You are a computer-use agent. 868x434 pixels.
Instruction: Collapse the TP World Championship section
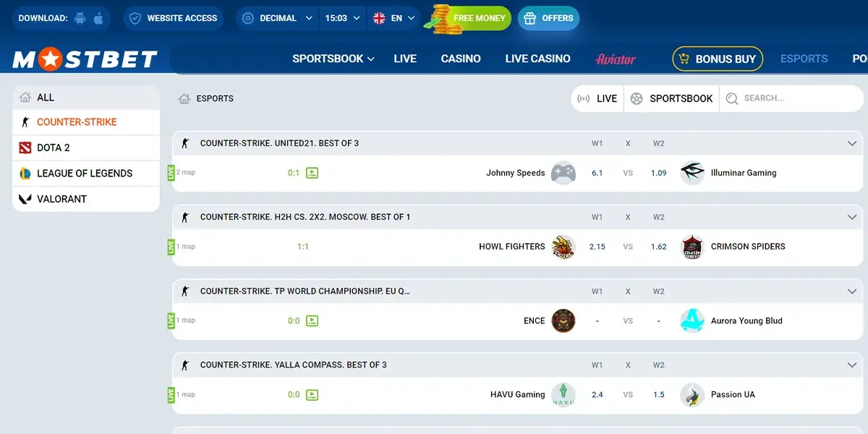pyautogui.click(x=851, y=292)
